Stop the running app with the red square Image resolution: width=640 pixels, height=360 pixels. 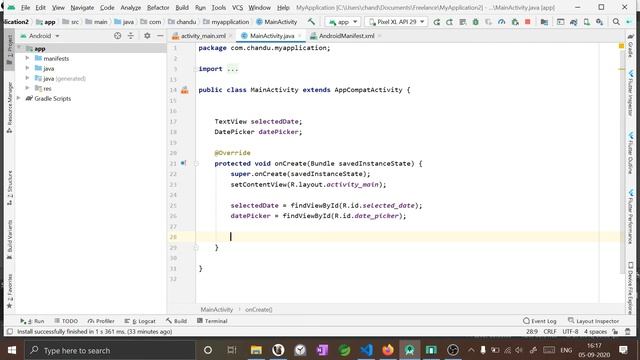point(527,22)
